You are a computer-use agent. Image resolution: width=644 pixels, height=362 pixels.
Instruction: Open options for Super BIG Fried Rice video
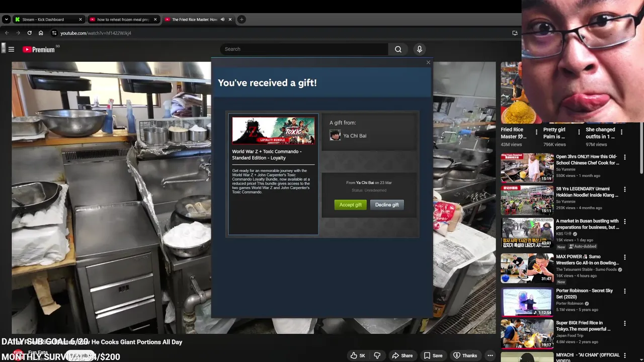(625, 324)
